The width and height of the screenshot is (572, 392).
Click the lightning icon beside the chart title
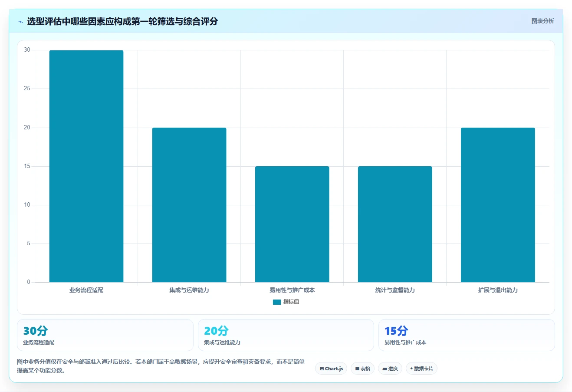point(20,22)
